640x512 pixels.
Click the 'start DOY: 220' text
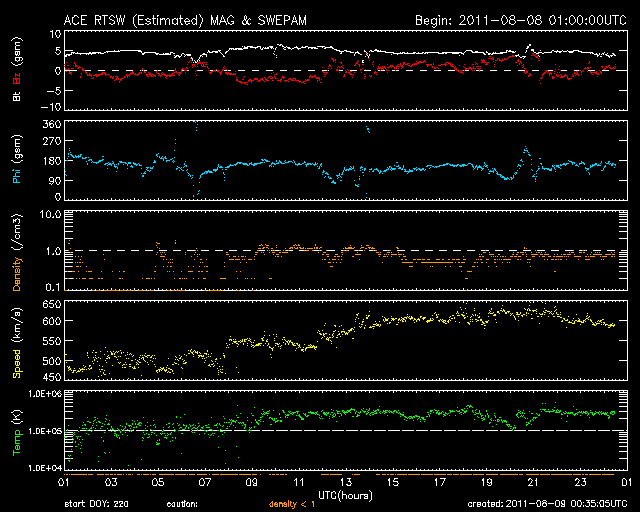tap(96, 504)
